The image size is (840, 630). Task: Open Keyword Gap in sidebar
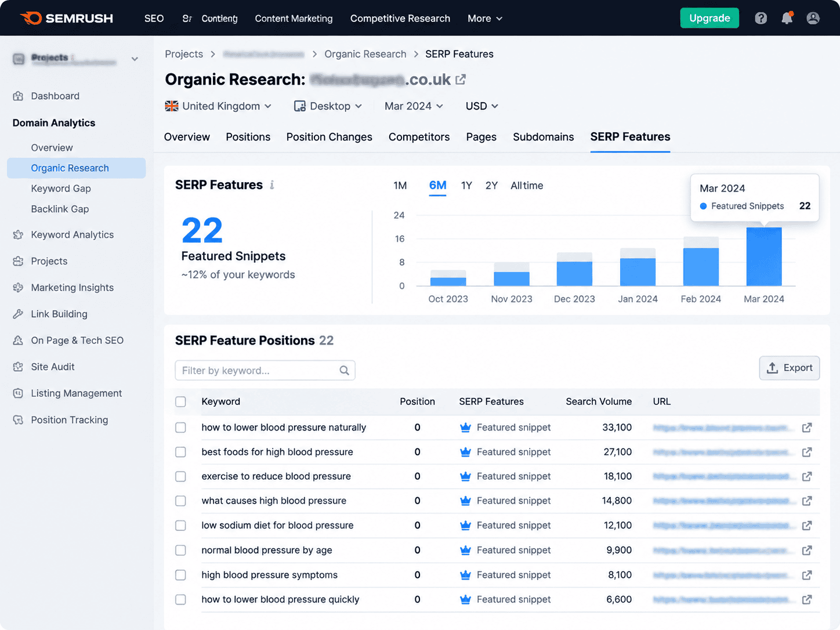click(x=61, y=189)
